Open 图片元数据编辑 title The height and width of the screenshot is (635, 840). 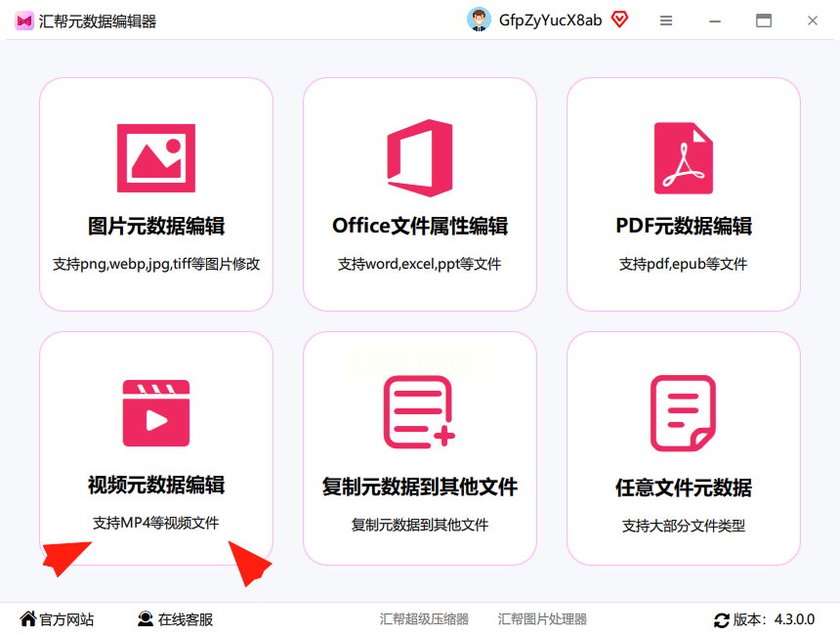tap(156, 226)
